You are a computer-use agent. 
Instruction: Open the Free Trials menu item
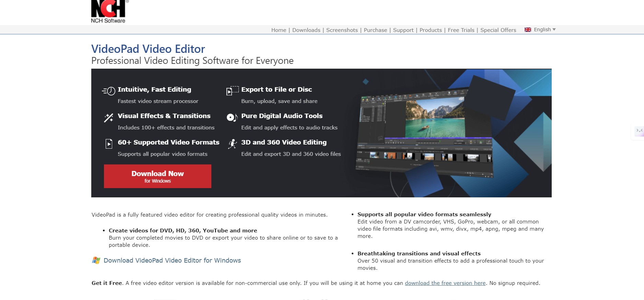click(461, 30)
